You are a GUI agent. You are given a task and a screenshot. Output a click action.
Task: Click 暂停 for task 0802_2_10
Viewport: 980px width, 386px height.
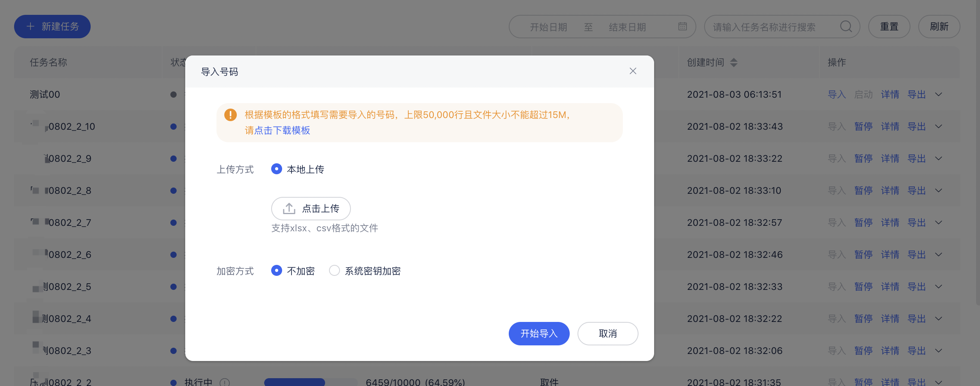pyautogui.click(x=863, y=127)
